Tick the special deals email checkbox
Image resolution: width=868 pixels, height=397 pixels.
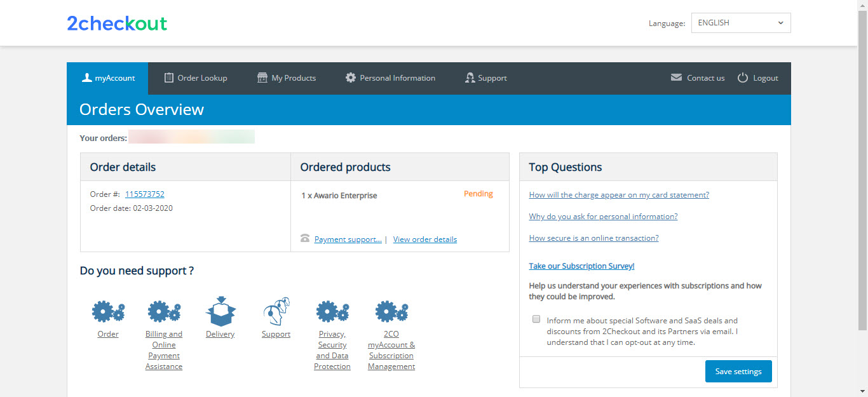[536, 319]
